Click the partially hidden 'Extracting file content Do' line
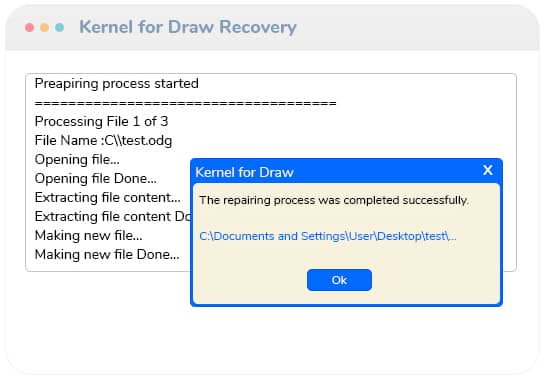 pos(113,217)
